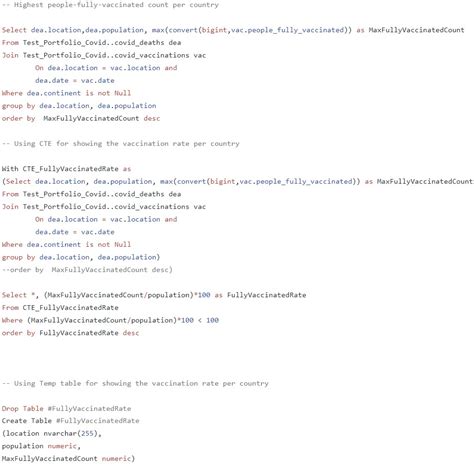Click the 'population numeric,' line
Image resolution: width=474 pixels, height=466 pixels.
coord(41,446)
